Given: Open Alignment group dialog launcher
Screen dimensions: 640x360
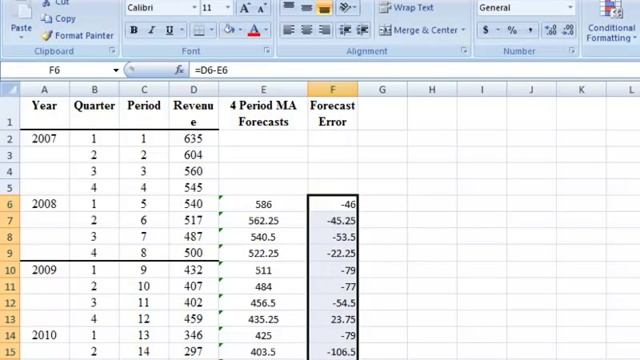Looking at the screenshot, I should [x=464, y=51].
